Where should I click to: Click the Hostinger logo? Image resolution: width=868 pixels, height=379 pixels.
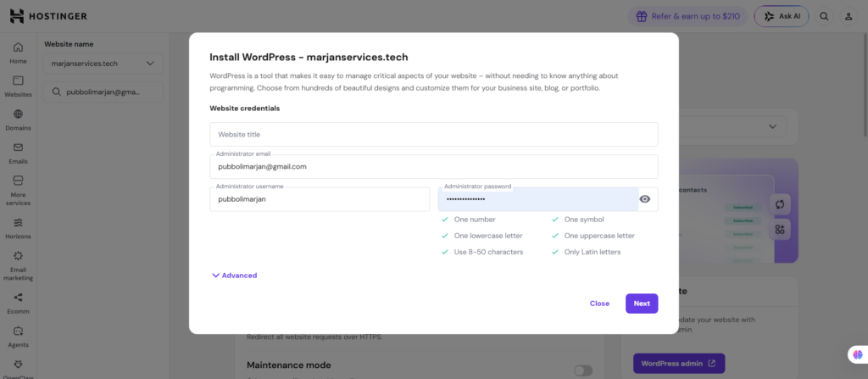pyautogui.click(x=48, y=16)
